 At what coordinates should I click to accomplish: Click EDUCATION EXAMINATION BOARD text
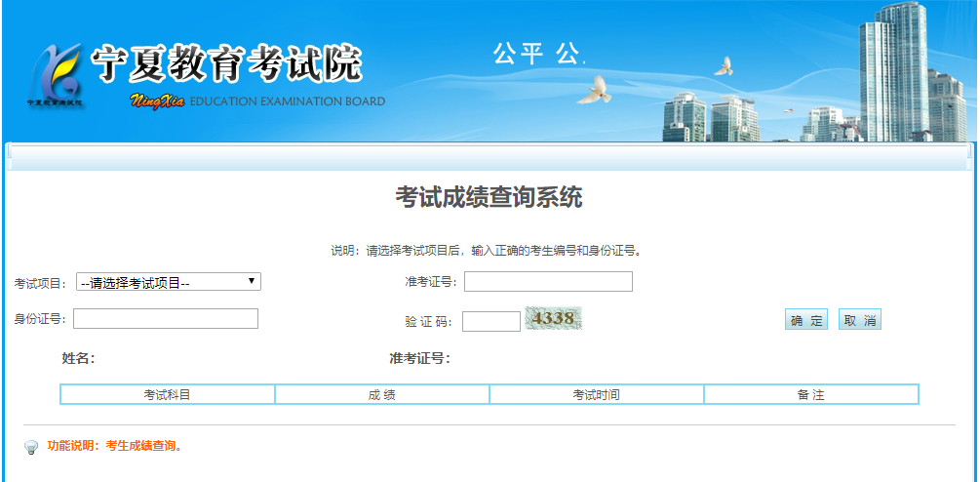[x=287, y=101]
